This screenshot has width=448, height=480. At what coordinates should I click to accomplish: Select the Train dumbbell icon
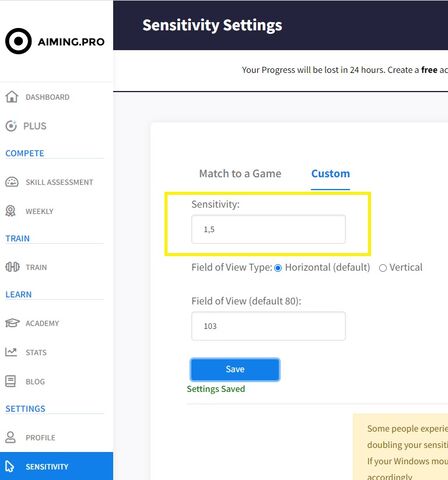[12, 267]
